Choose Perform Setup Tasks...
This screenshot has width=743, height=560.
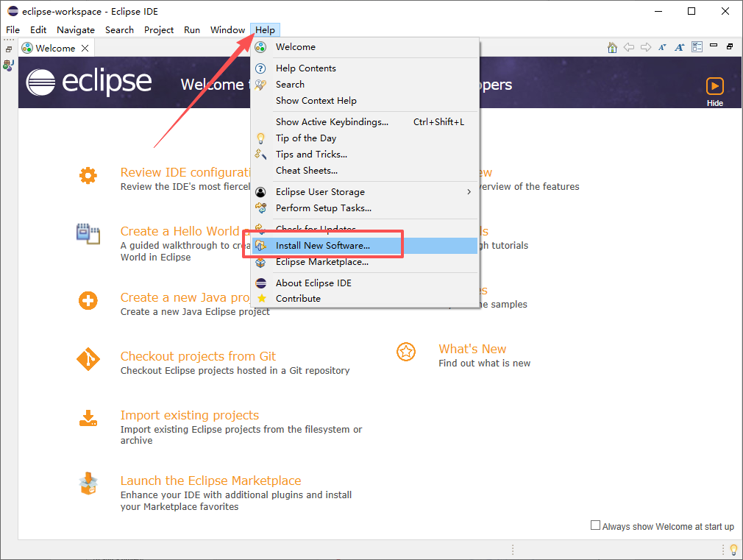[364, 208]
